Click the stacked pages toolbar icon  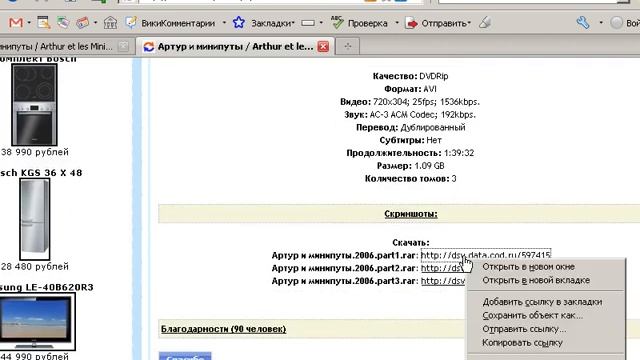coord(63,22)
